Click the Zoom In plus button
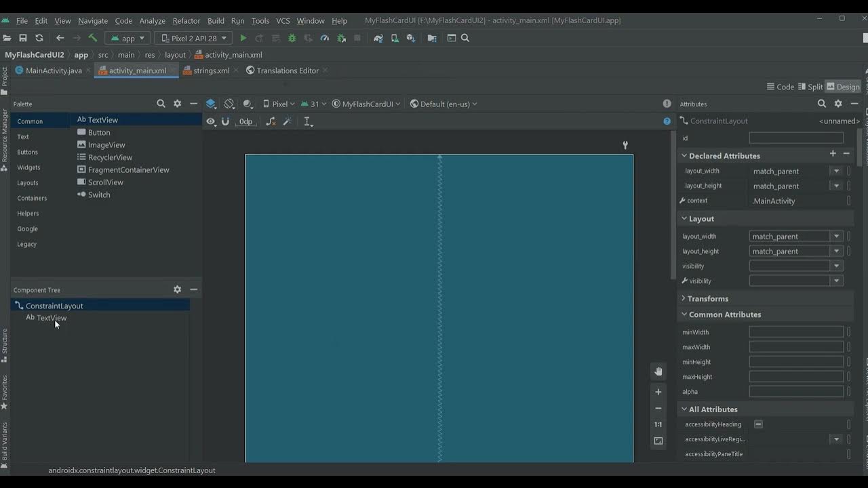The image size is (868, 488). coord(658,392)
